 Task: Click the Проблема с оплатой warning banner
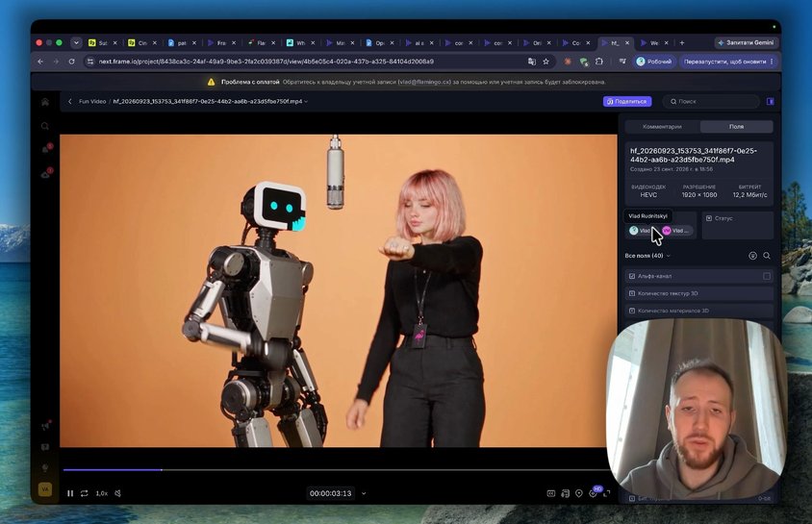coord(406,82)
